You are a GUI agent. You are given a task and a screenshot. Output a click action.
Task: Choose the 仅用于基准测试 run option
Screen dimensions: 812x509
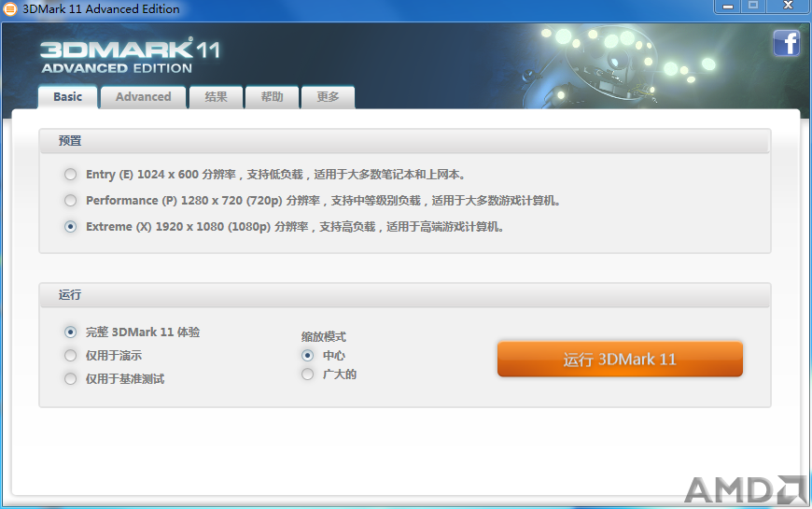[x=70, y=379]
